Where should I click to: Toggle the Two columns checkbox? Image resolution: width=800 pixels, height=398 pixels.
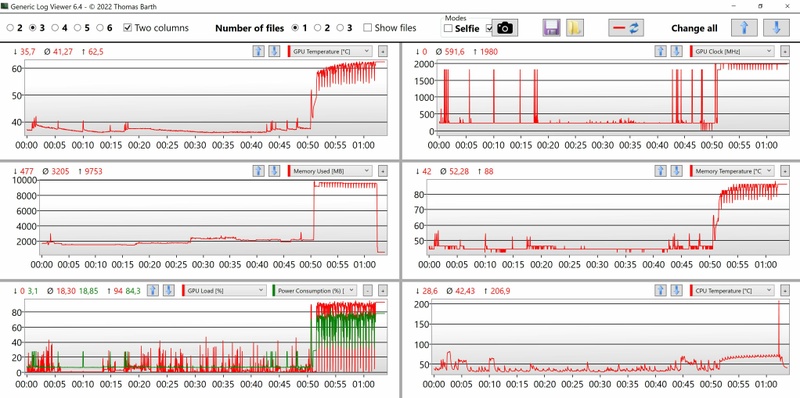[x=156, y=28]
